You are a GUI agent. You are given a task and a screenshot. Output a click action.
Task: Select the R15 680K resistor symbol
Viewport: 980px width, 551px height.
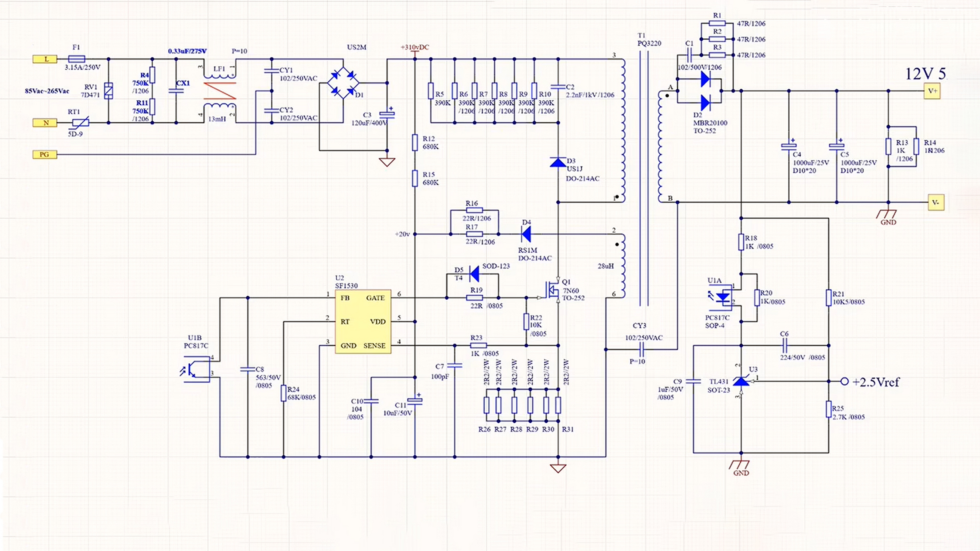tap(415, 178)
